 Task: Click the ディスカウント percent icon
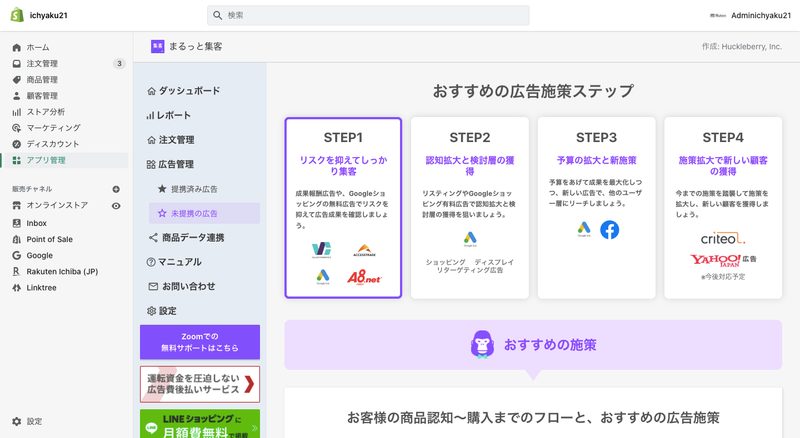(17, 144)
